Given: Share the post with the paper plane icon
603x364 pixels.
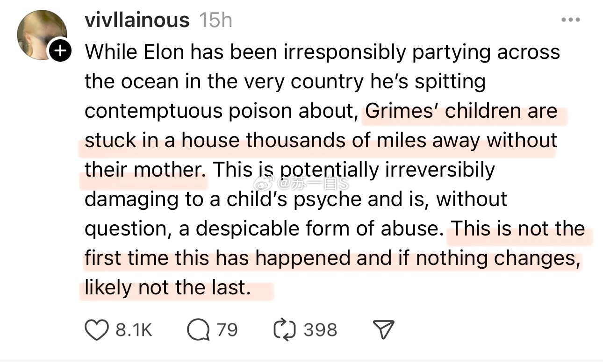Looking at the screenshot, I should [x=383, y=330].
